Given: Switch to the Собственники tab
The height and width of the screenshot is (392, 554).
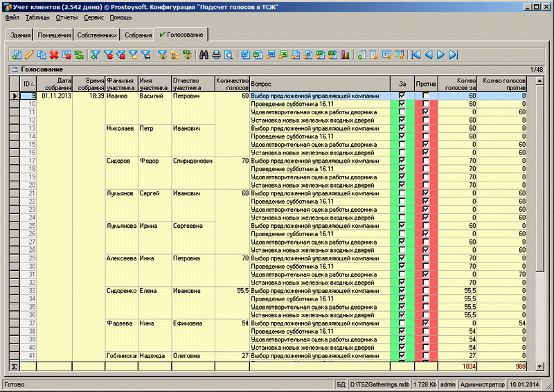Looking at the screenshot, I should 97,35.
